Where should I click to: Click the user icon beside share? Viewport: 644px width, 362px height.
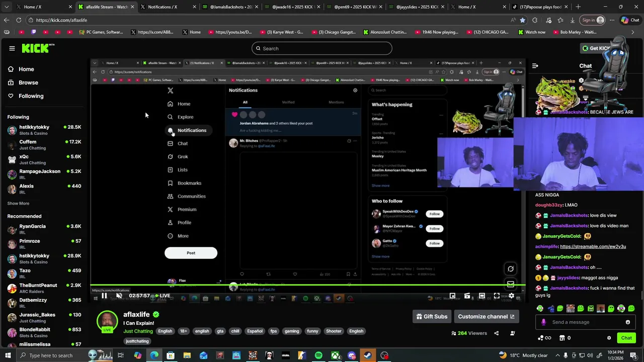point(513,333)
